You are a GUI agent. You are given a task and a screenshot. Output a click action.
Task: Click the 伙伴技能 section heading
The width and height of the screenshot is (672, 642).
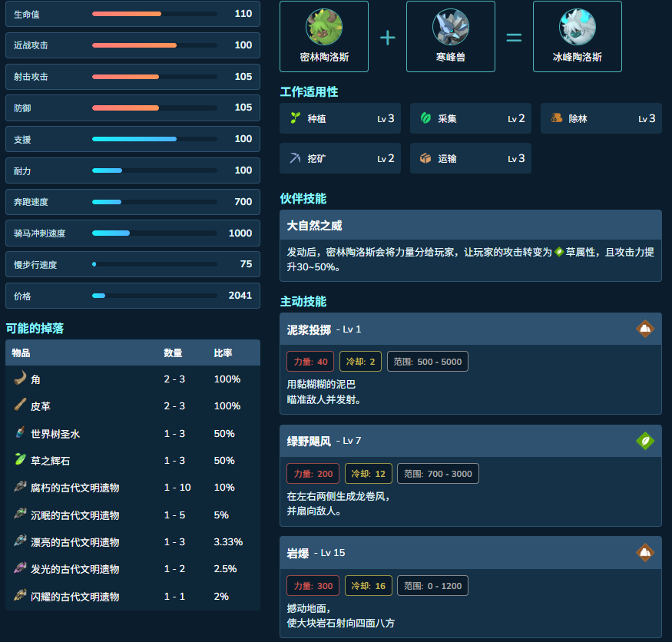pos(303,198)
